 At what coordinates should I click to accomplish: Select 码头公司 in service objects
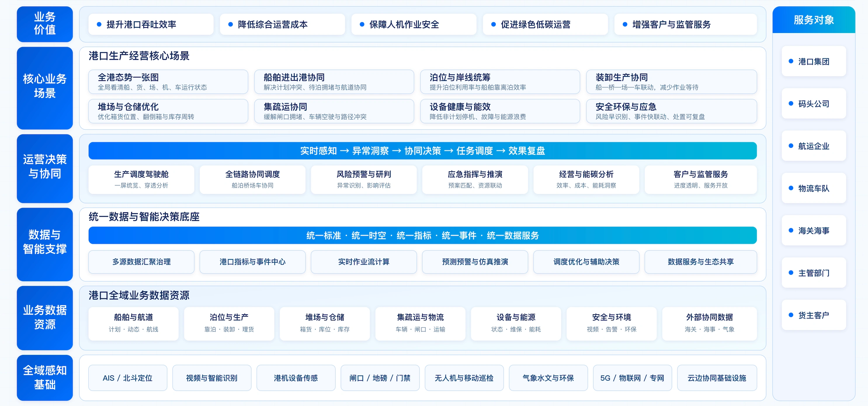pyautogui.click(x=814, y=103)
